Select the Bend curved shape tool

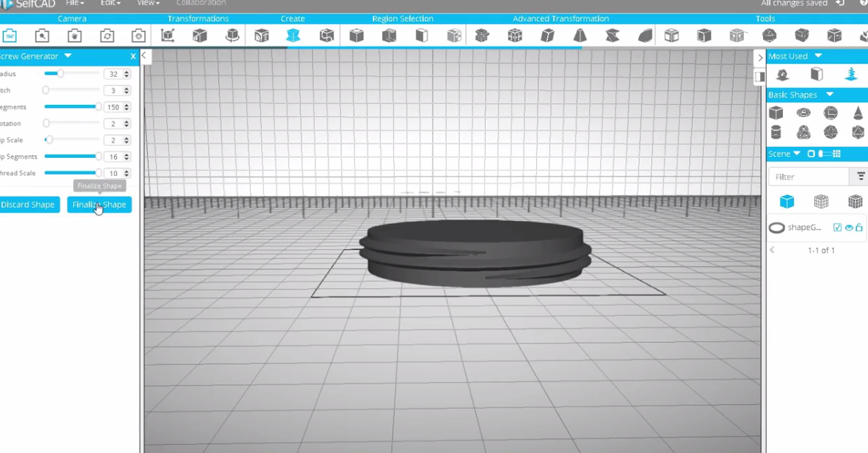[x=645, y=36]
